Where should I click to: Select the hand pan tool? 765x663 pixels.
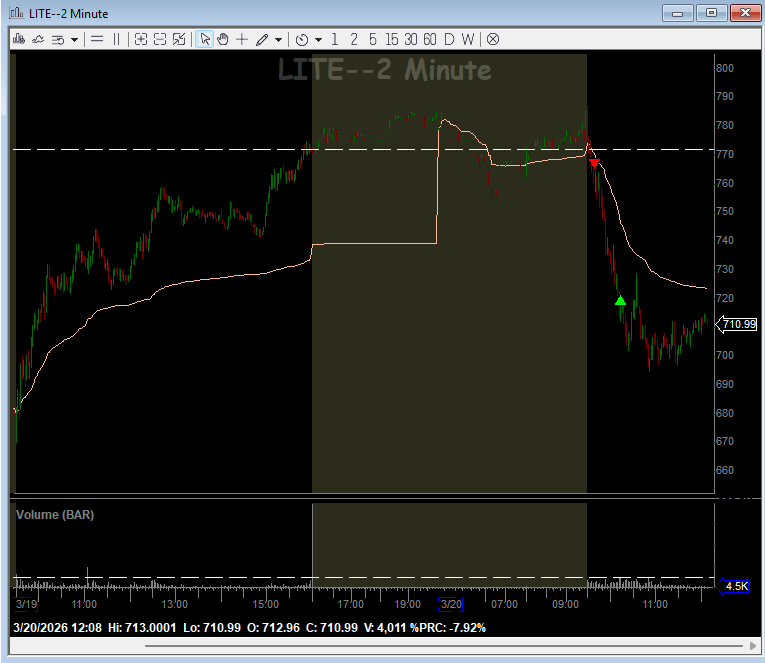223,39
